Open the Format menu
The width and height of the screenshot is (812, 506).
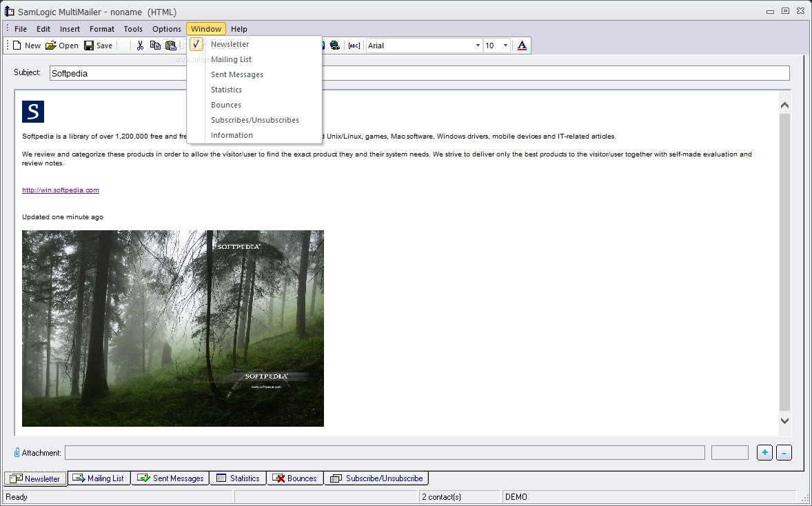pos(102,29)
